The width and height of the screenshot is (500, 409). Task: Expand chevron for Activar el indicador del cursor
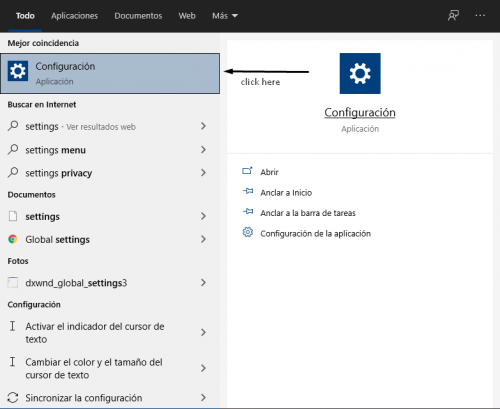203,332
